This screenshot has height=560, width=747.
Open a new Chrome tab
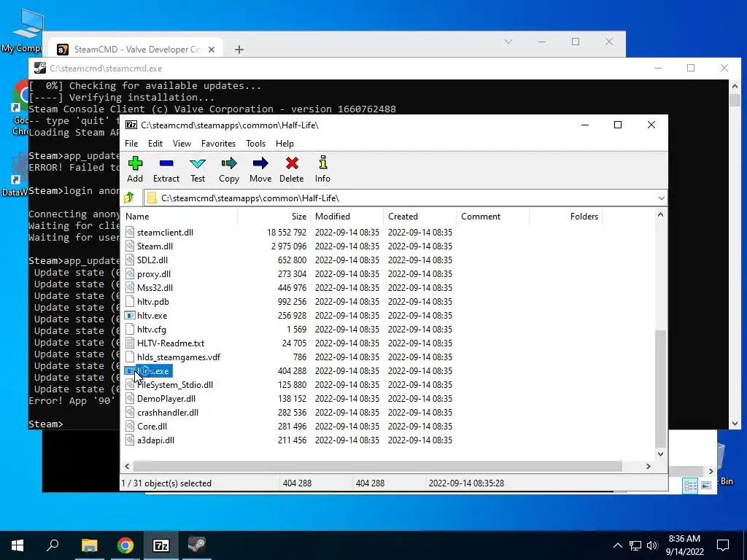pyautogui.click(x=239, y=50)
